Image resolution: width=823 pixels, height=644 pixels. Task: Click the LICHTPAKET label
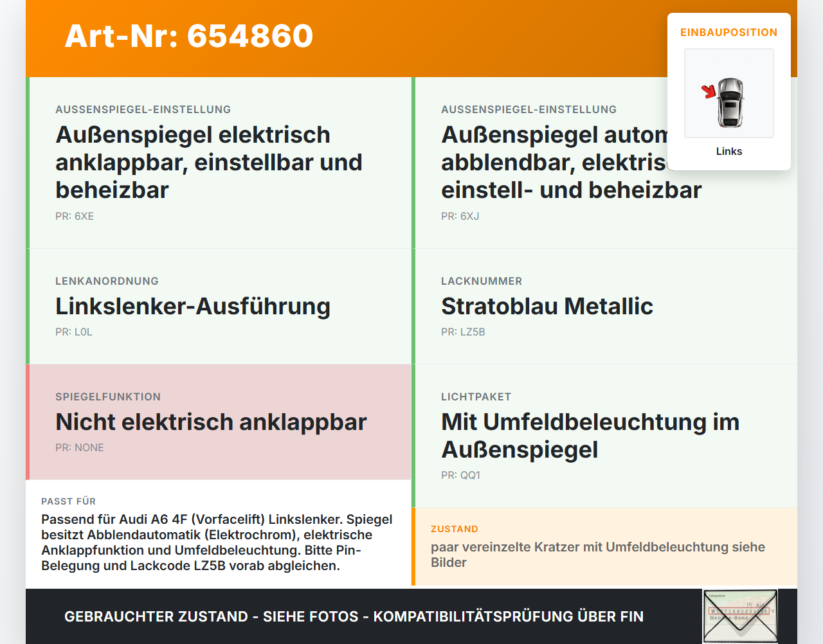[476, 397]
